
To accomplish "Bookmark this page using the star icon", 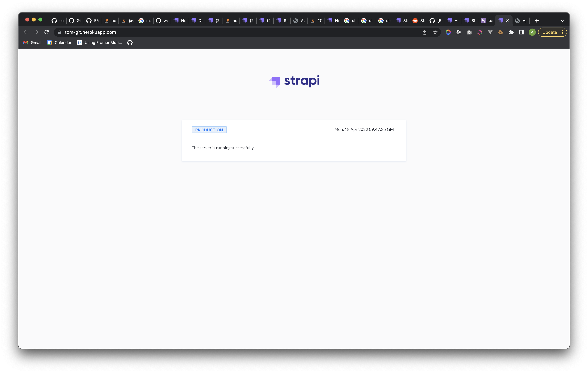I will [435, 32].
